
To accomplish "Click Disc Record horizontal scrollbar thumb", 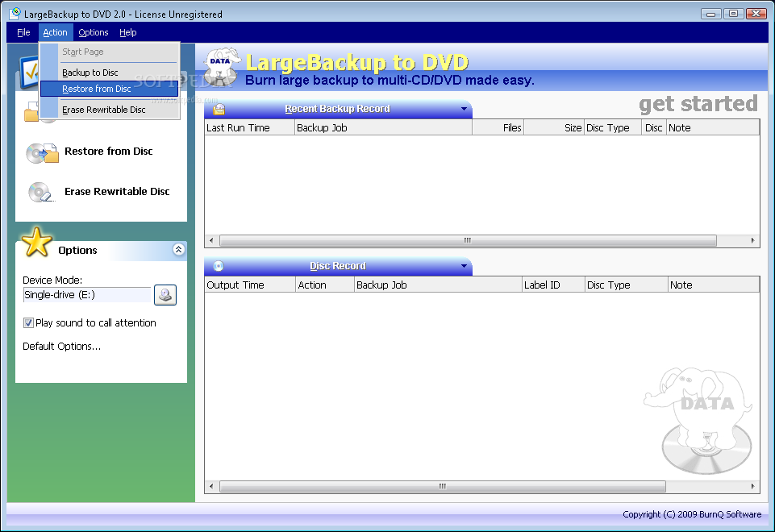I will pyautogui.click(x=443, y=487).
